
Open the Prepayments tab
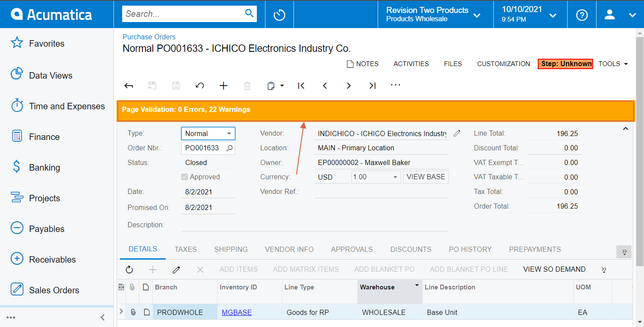pyautogui.click(x=535, y=249)
